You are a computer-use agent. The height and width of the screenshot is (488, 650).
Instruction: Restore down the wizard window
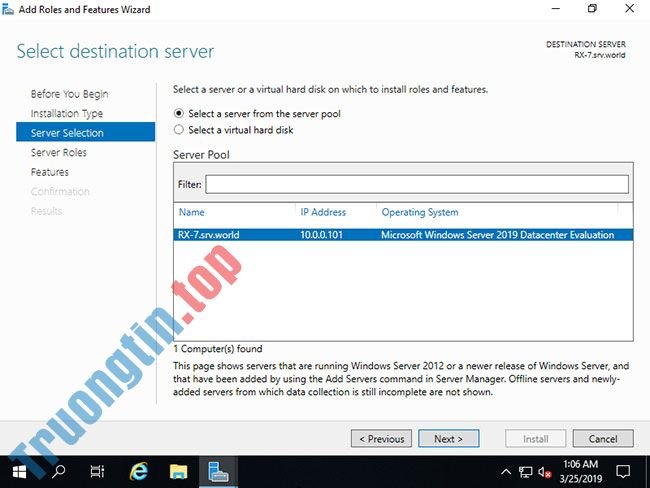(592, 9)
